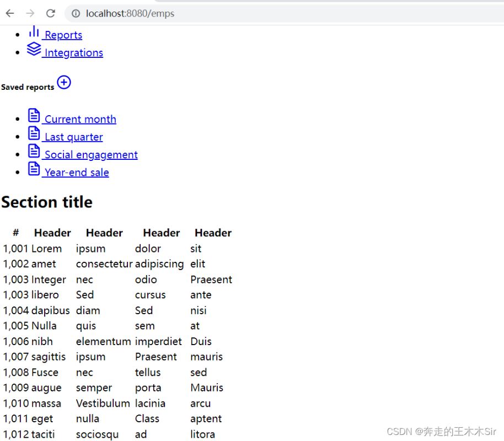Go back using the browser back arrow

click(x=10, y=13)
